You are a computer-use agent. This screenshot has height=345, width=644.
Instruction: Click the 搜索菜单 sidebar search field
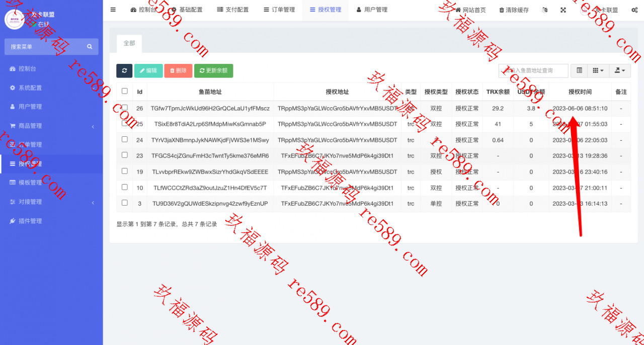click(45, 46)
